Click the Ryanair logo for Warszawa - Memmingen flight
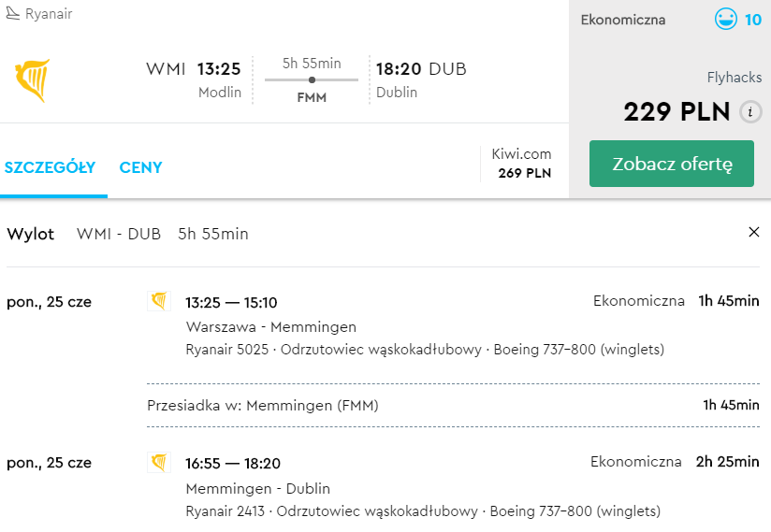 [x=159, y=301]
